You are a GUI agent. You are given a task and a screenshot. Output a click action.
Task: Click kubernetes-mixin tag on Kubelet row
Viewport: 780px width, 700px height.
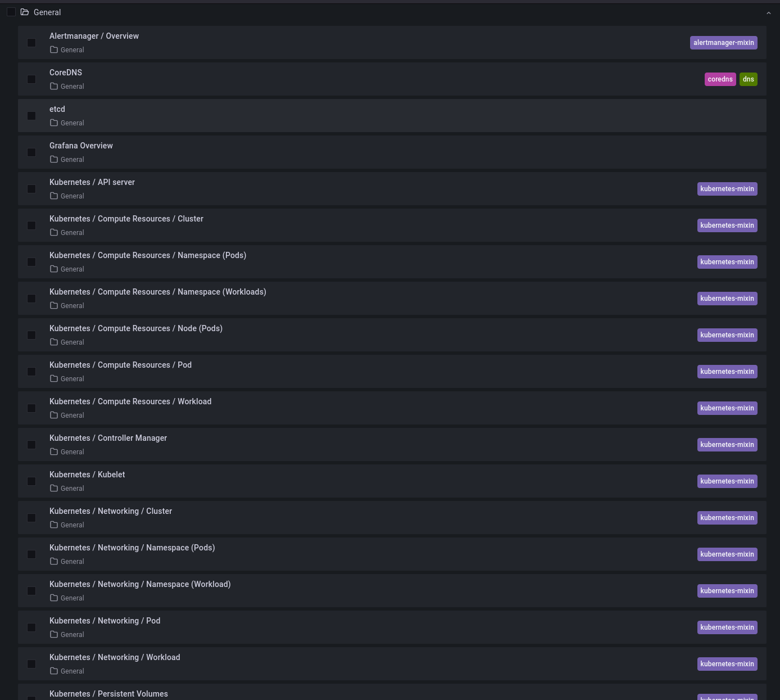(727, 481)
